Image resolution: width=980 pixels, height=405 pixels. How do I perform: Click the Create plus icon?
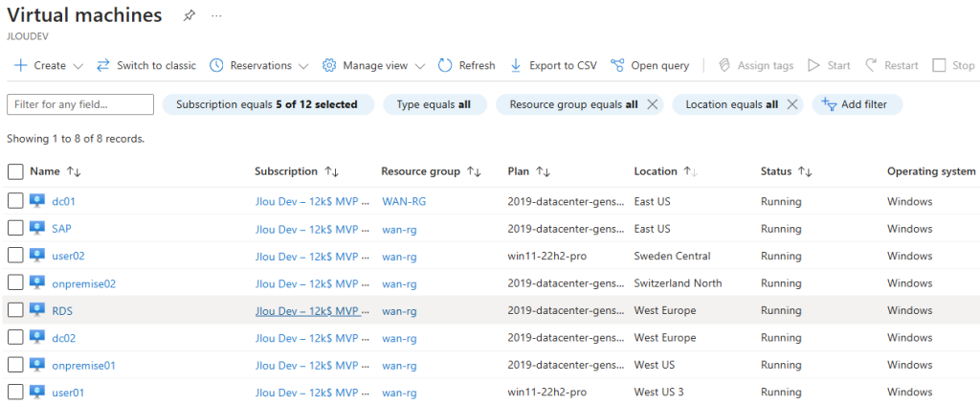click(x=20, y=66)
